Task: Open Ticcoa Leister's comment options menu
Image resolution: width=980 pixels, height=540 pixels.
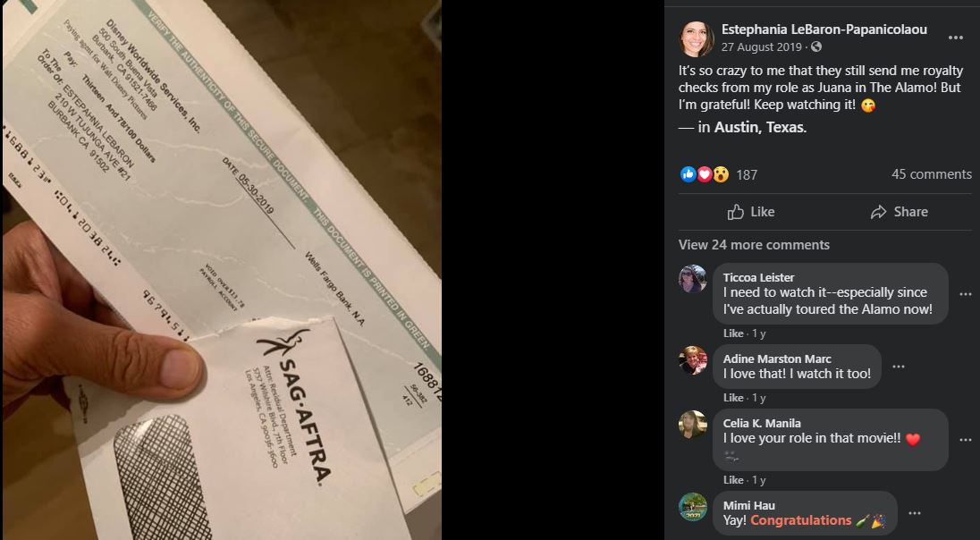Action: pos(965,294)
